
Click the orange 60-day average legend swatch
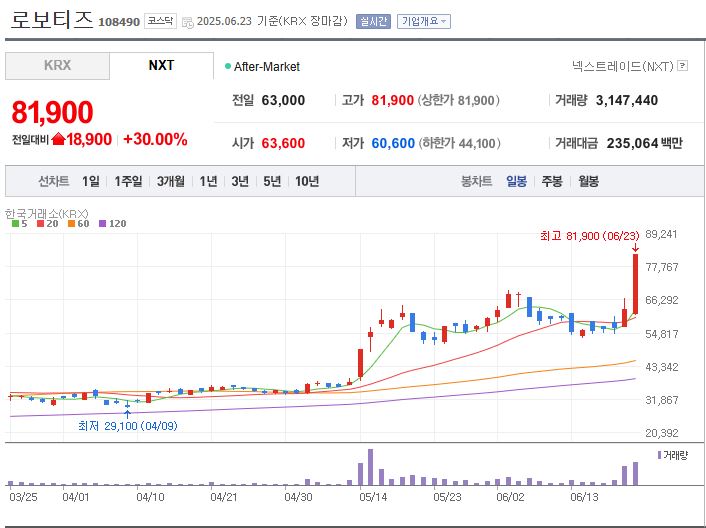71,224
